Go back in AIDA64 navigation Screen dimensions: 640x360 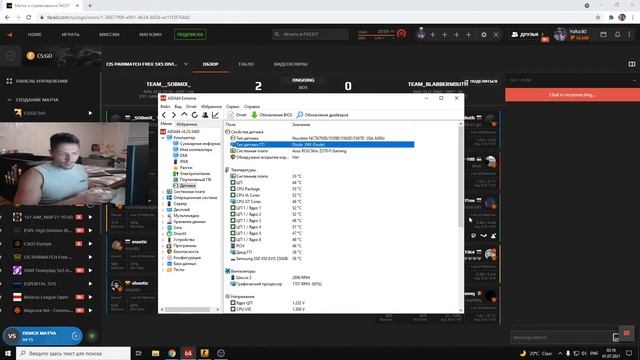point(164,115)
